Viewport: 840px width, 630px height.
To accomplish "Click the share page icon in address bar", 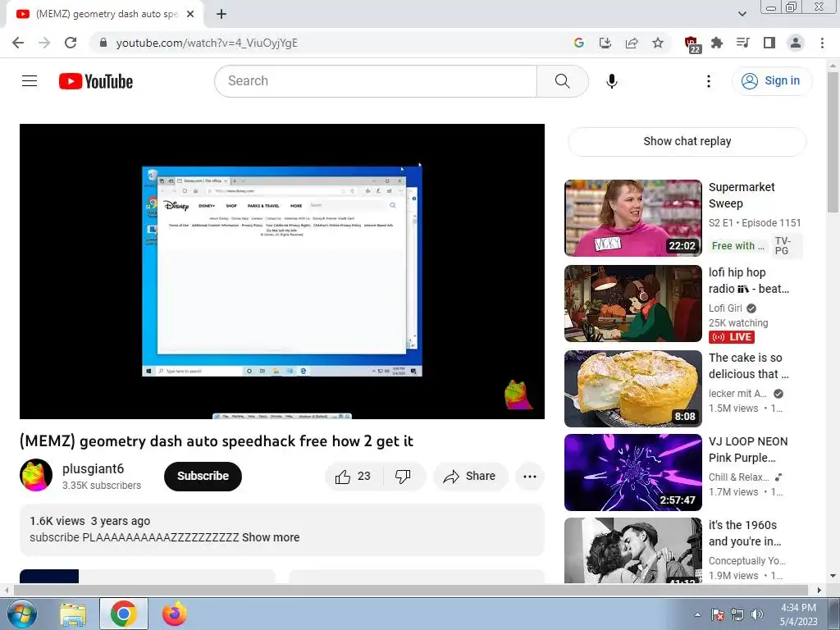I will click(632, 43).
